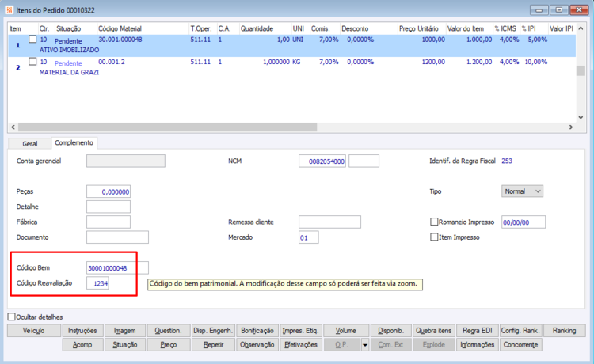Click the Remessa cliente input field
The height and width of the screenshot is (364, 594).
[x=329, y=222]
